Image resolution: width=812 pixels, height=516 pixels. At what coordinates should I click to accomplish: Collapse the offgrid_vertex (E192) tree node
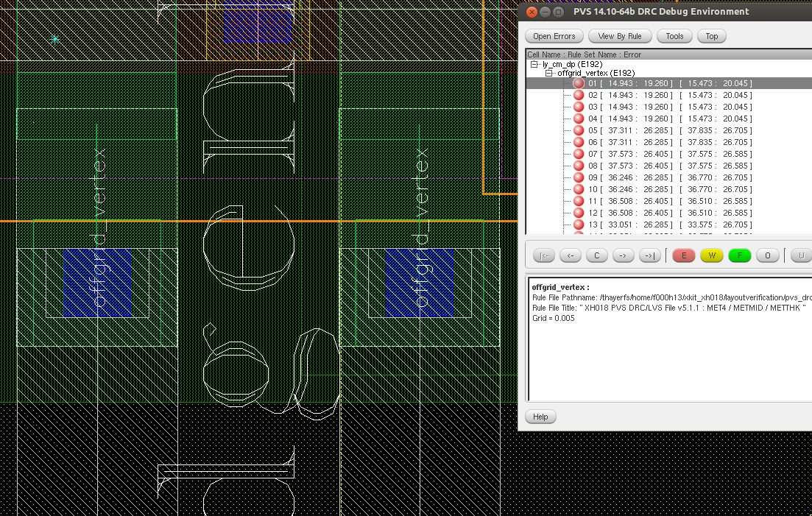pos(549,74)
